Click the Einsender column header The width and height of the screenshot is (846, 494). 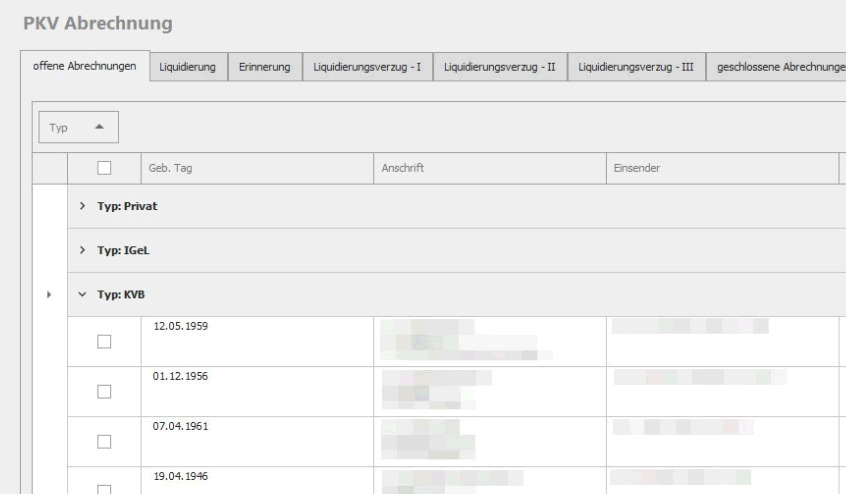click(721, 169)
